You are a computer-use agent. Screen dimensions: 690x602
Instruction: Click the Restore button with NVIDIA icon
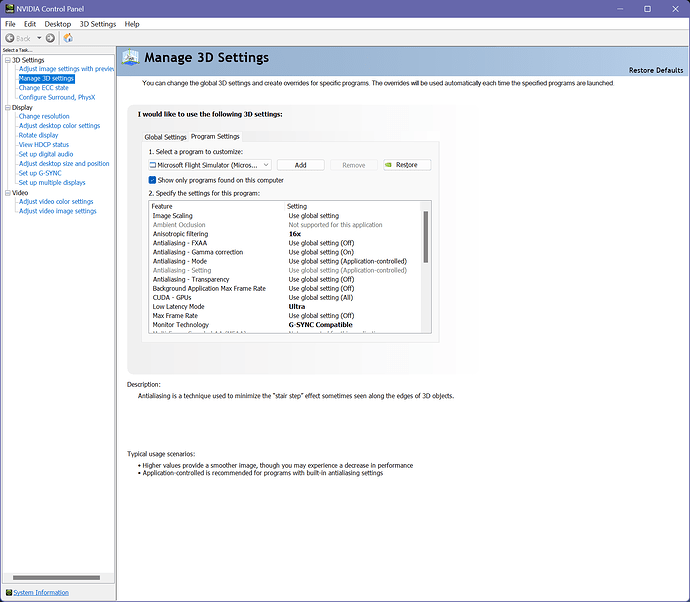[406, 164]
